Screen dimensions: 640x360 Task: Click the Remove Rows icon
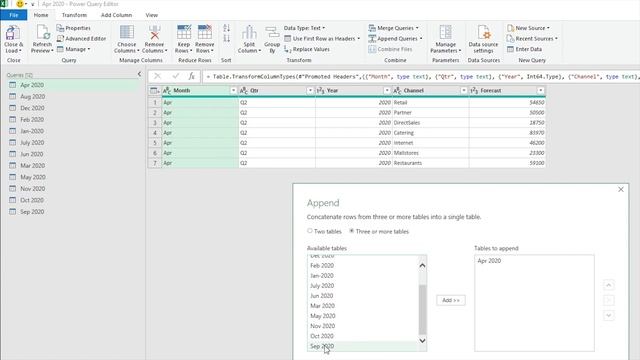click(204, 32)
